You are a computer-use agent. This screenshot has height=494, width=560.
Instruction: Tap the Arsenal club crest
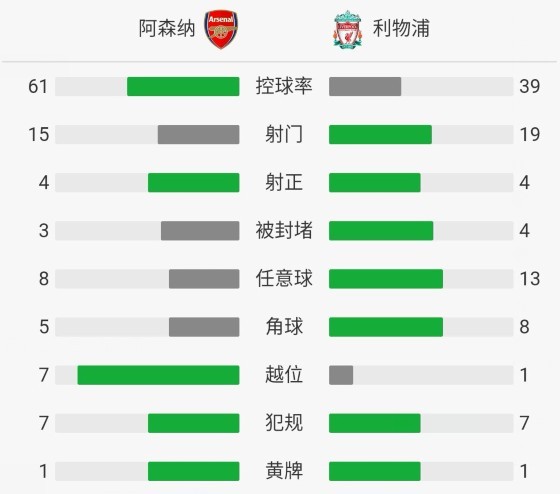point(221,29)
